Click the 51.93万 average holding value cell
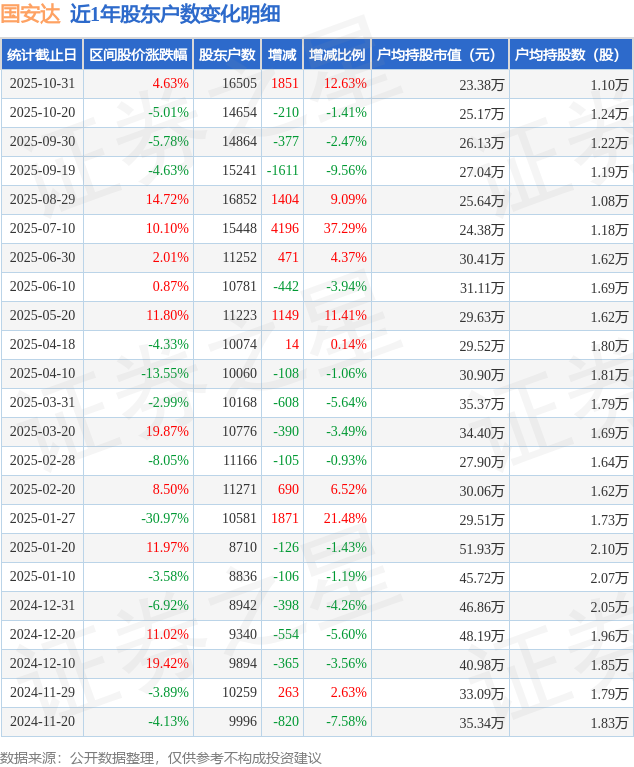 [x=481, y=548]
